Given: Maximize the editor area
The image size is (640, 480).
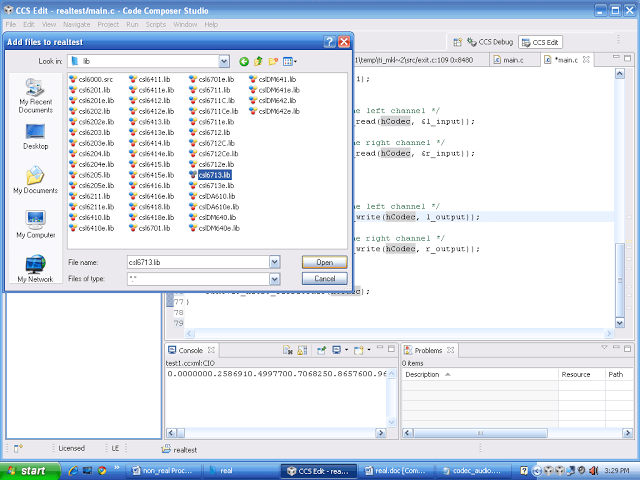Looking at the screenshot, I should coord(627,58).
